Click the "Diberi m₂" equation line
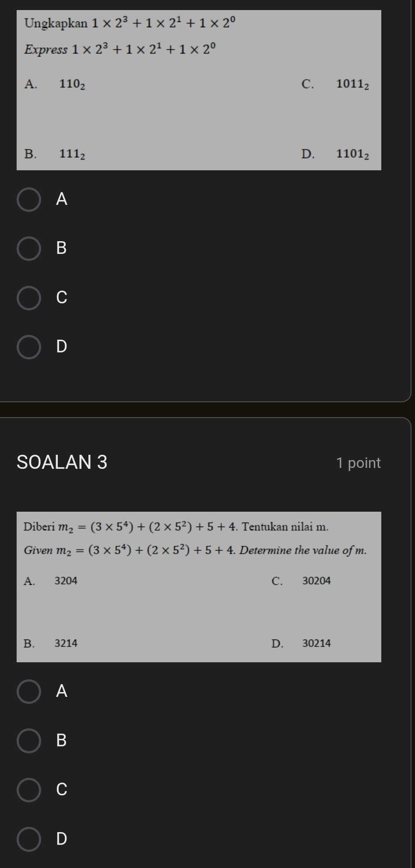Screen dimensions: 415x868 coord(176,527)
